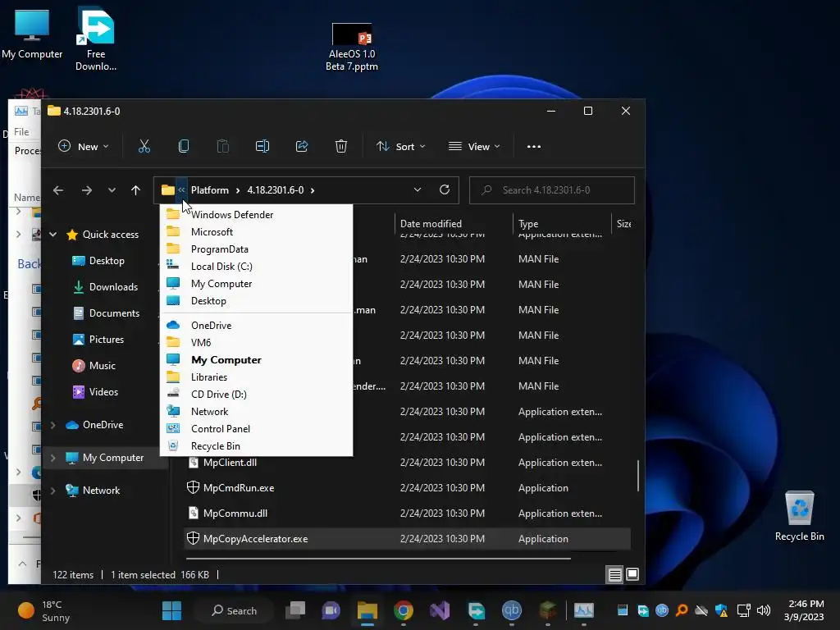This screenshot has width=840, height=630.
Task: Open Task View from the taskbar
Action: tap(295, 610)
